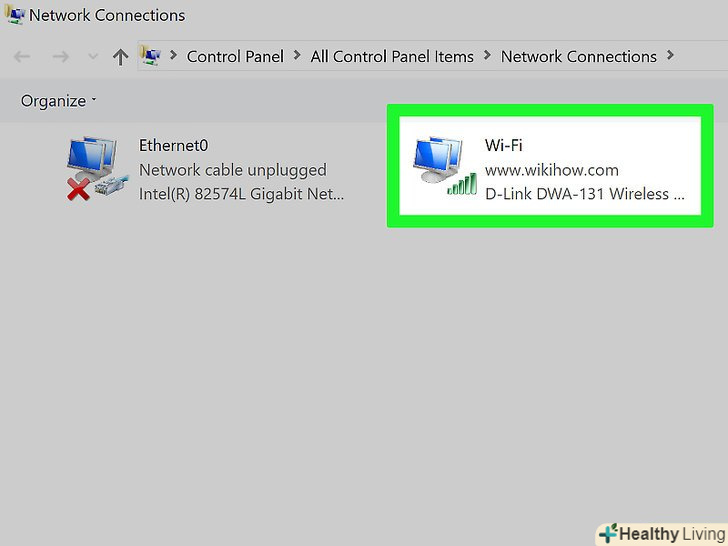The width and height of the screenshot is (728, 546).
Task: Select the Ethernet0 connection name label
Action: [x=174, y=145]
